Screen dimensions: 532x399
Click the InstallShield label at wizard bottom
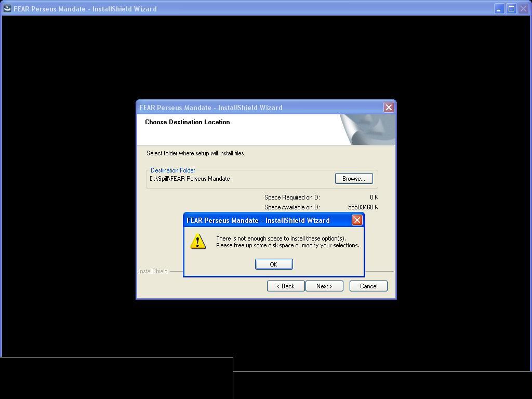click(153, 271)
